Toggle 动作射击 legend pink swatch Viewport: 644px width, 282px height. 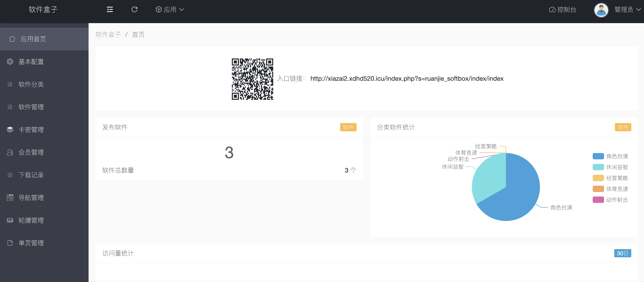pyautogui.click(x=598, y=200)
